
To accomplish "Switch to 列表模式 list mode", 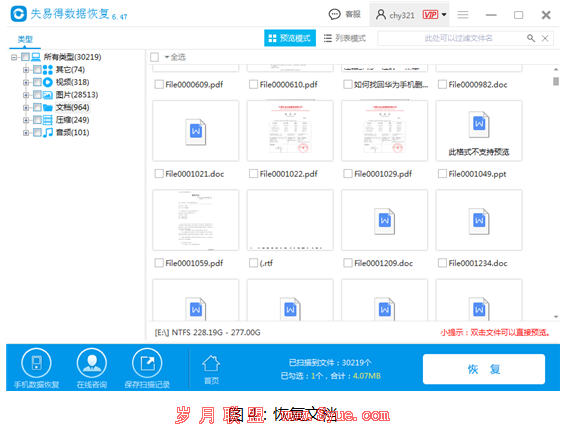I will point(344,38).
